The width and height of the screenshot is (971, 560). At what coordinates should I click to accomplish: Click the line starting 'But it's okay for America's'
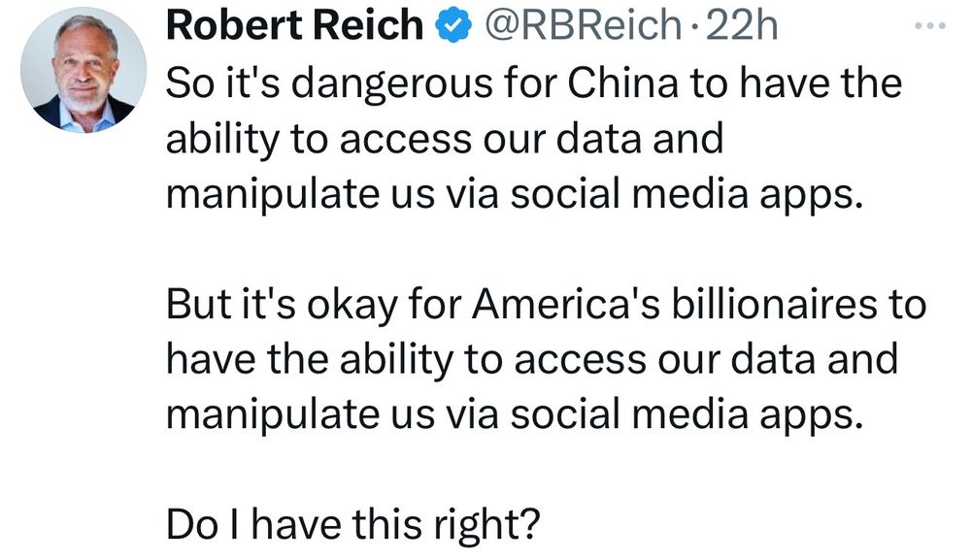(546, 305)
